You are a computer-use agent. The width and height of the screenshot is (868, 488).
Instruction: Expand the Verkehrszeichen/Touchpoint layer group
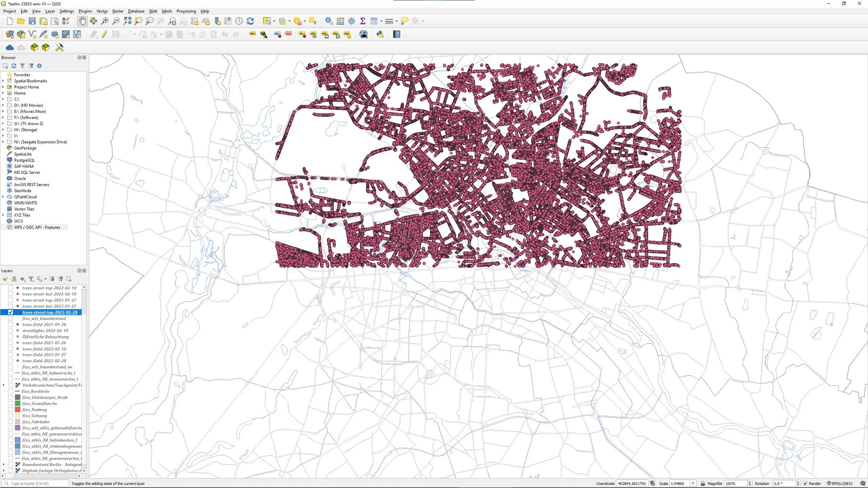click(4, 385)
